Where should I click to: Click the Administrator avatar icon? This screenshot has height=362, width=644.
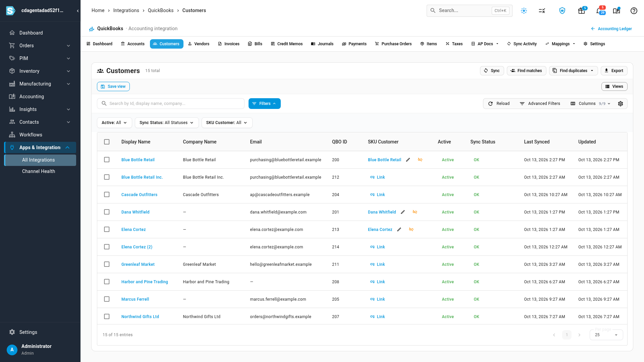[x=12, y=350]
